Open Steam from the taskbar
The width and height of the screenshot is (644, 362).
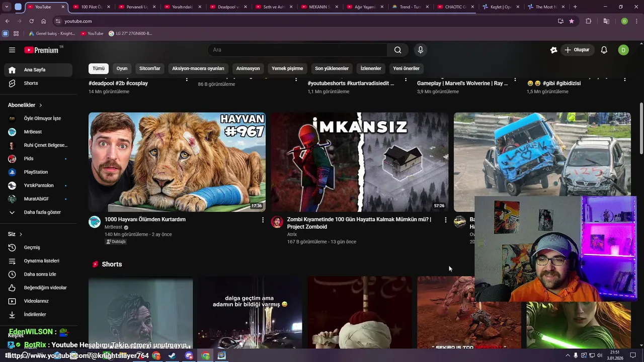click(172, 355)
